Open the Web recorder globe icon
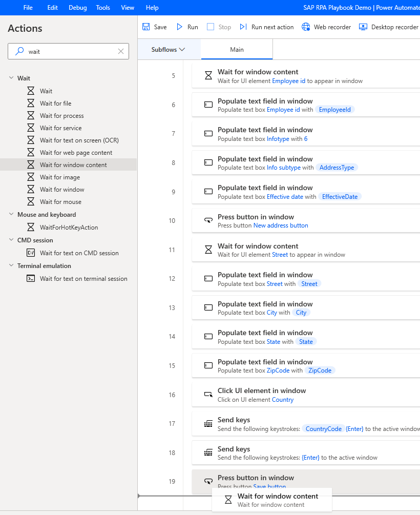 click(x=306, y=27)
